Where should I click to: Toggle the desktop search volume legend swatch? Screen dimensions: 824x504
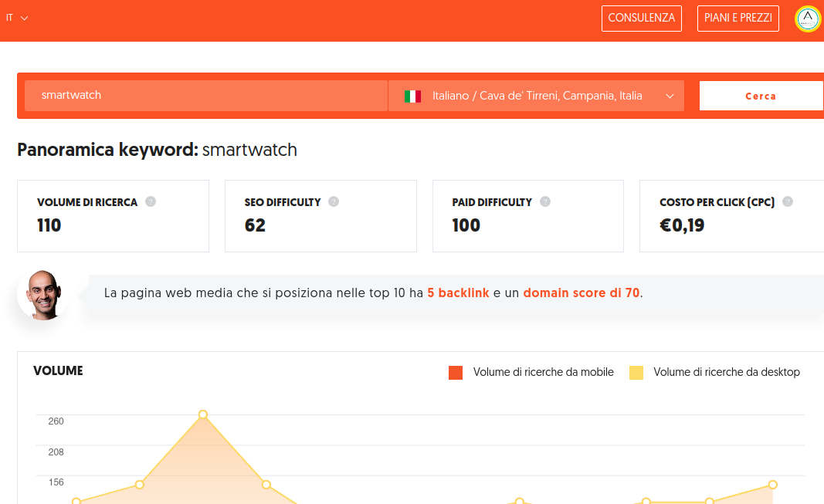pyautogui.click(x=636, y=373)
